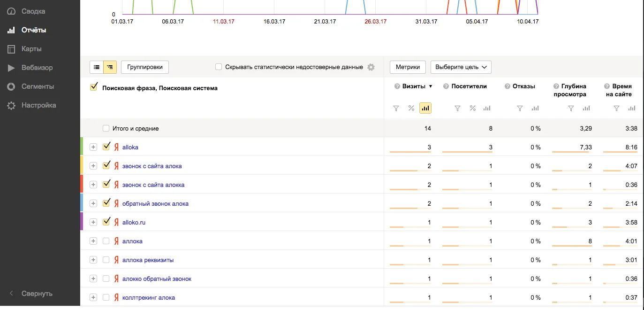Open the Сводка section in the sidebar
644x310 pixels.
tap(33, 11)
